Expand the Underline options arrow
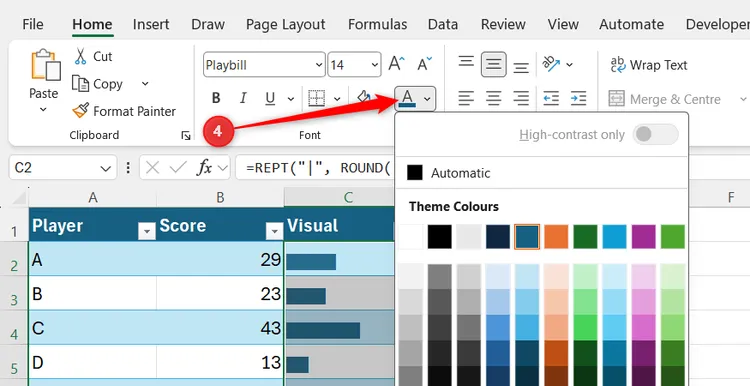Image resolution: width=750 pixels, height=386 pixels. pyautogui.click(x=291, y=99)
